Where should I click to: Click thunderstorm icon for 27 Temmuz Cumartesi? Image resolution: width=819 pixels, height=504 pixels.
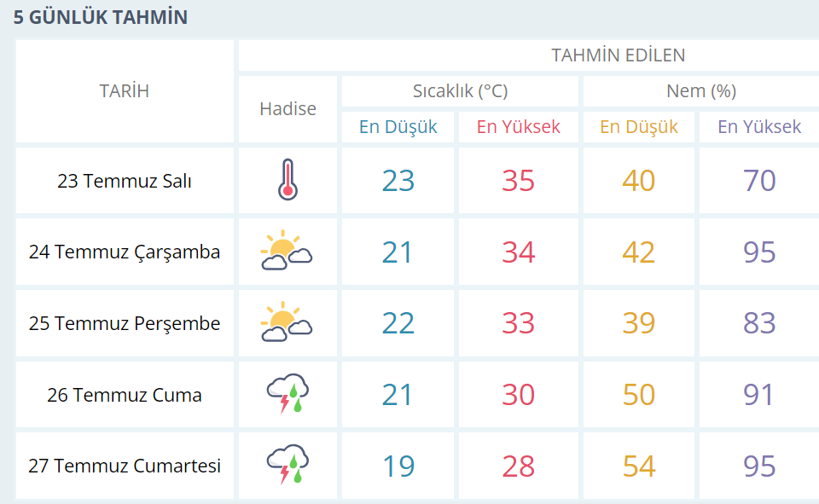click(x=288, y=464)
